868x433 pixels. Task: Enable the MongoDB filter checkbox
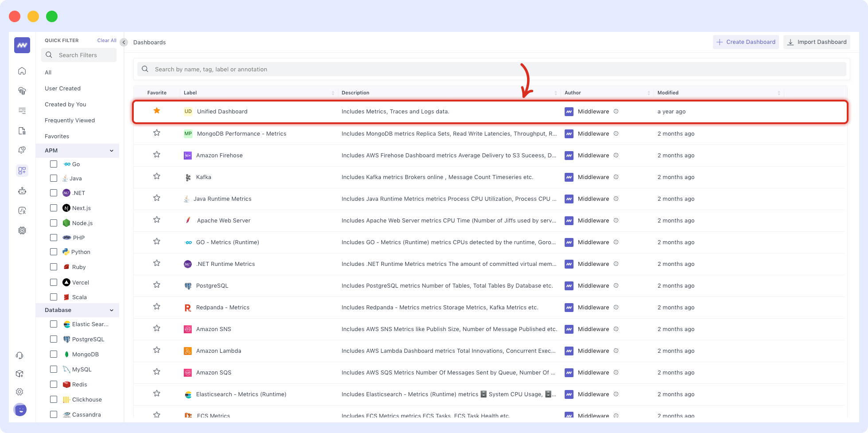(54, 354)
